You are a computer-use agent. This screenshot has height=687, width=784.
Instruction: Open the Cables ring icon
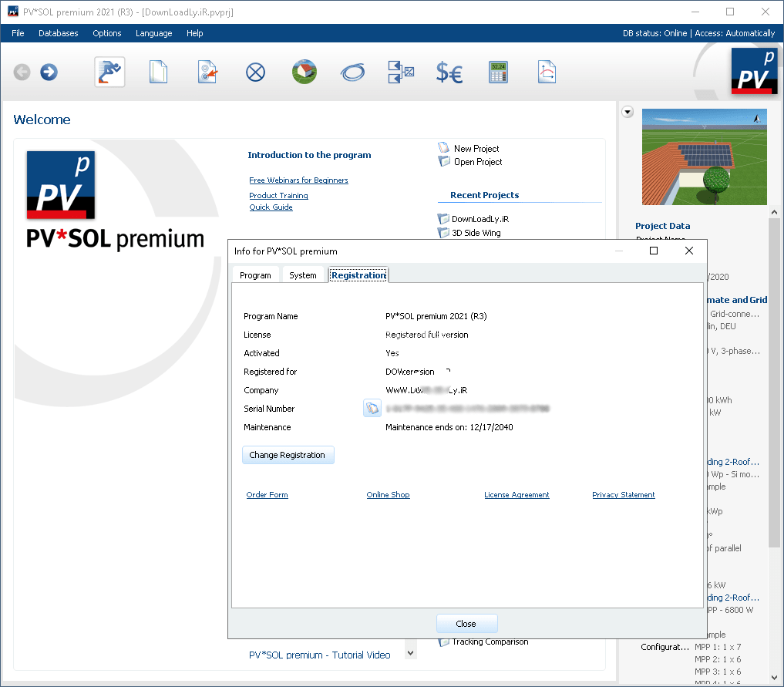click(x=352, y=72)
